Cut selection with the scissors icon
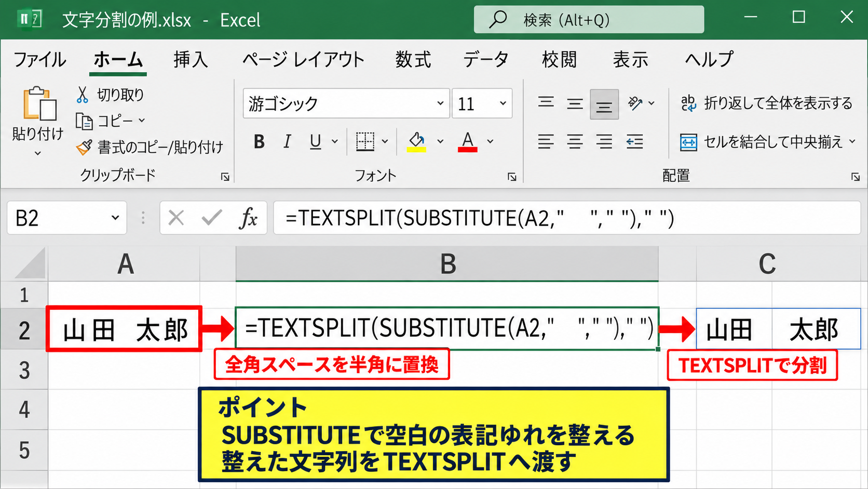The width and height of the screenshot is (868, 489). coord(82,95)
